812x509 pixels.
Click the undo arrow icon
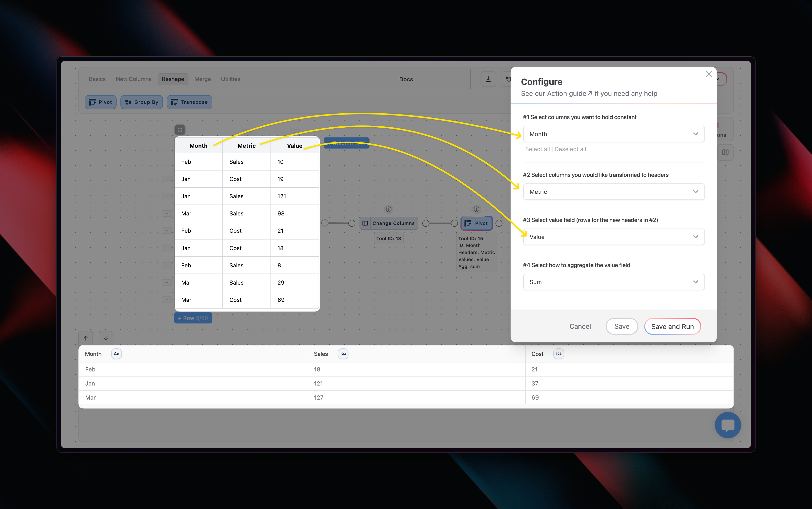click(x=508, y=79)
